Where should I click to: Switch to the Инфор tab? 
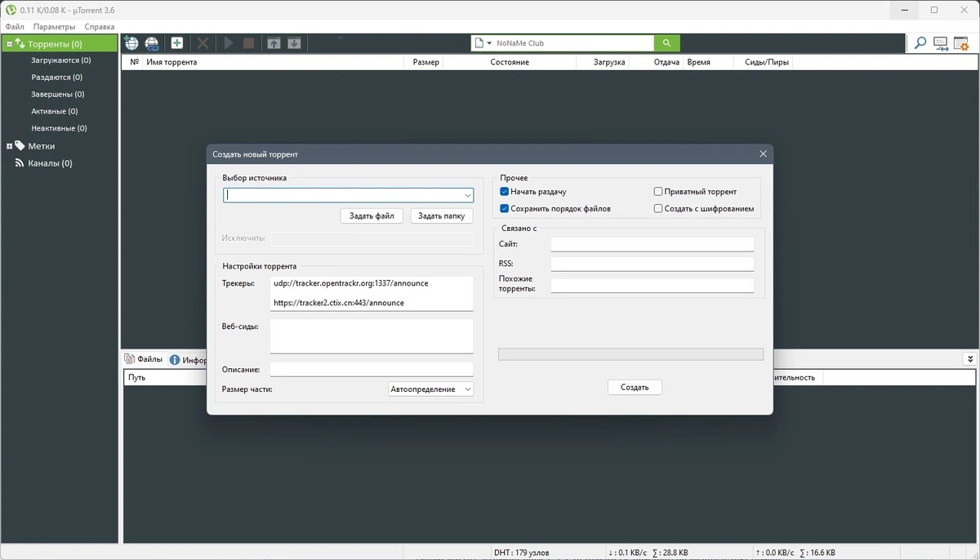click(187, 360)
